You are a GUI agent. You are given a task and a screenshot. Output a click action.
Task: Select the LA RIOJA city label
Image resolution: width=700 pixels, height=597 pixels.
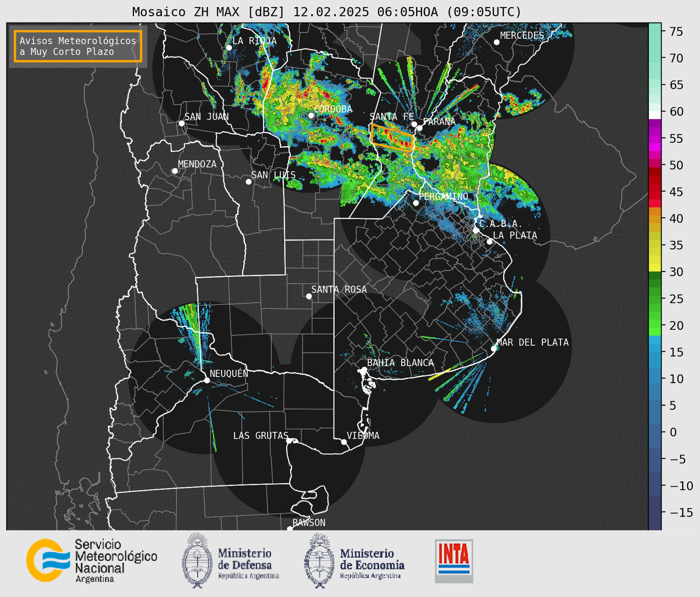tap(254, 41)
